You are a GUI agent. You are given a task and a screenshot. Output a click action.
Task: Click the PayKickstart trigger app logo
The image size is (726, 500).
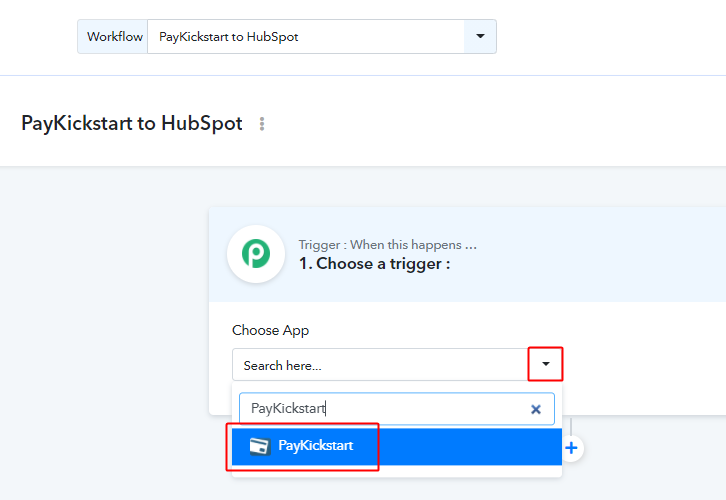256,254
